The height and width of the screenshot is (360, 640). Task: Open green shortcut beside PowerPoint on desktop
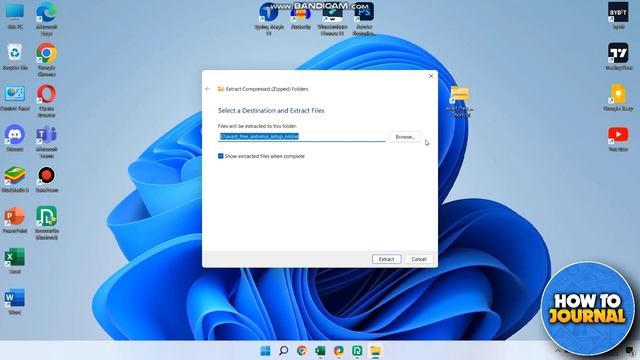[46, 222]
